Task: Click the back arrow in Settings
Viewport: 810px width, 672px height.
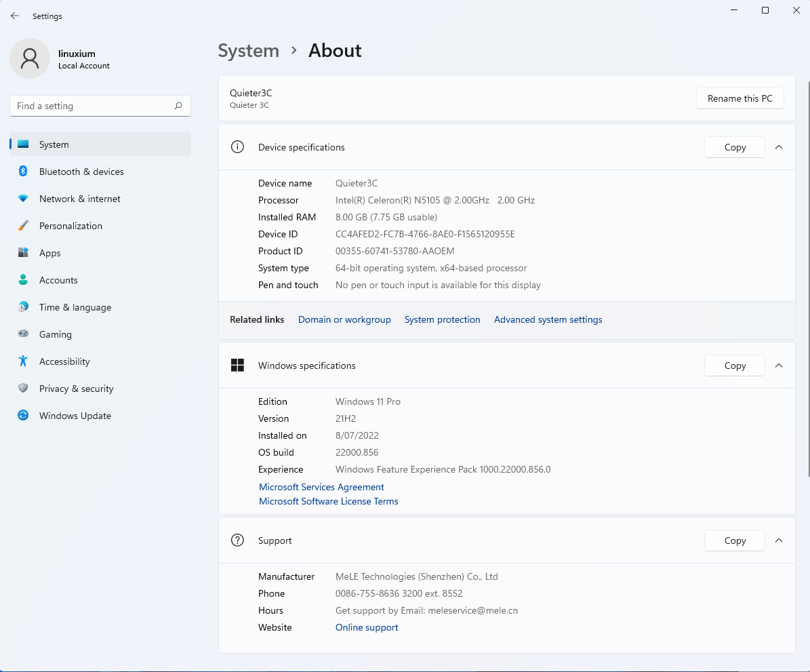Action: (14, 16)
